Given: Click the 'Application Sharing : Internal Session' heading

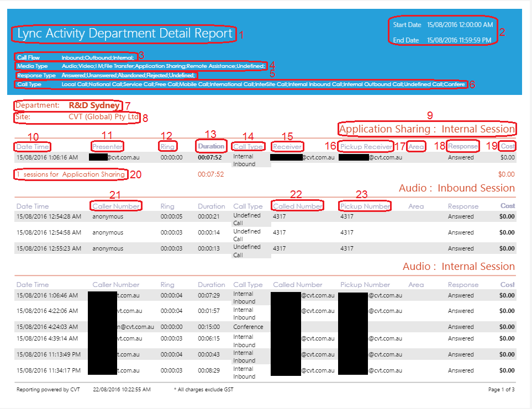Looking at the screenshot, I should click(x=427, y=129).
